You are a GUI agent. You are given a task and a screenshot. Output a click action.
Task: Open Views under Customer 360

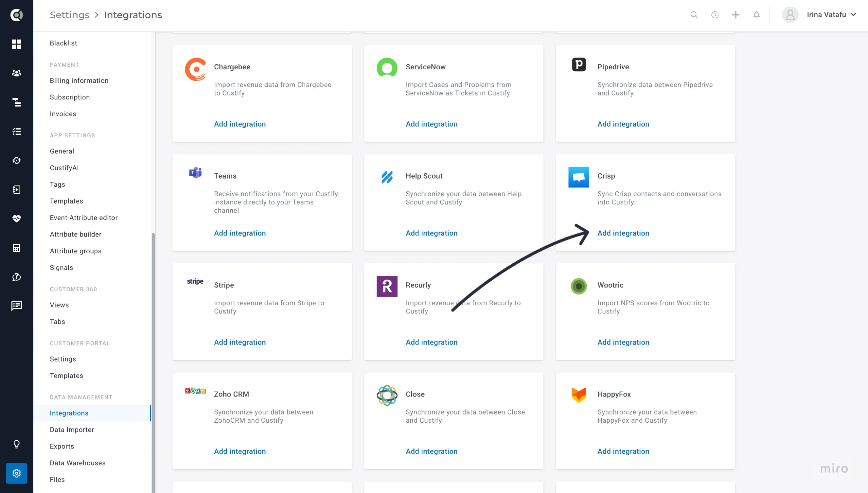pyautogui.click(x=59, y=305)
